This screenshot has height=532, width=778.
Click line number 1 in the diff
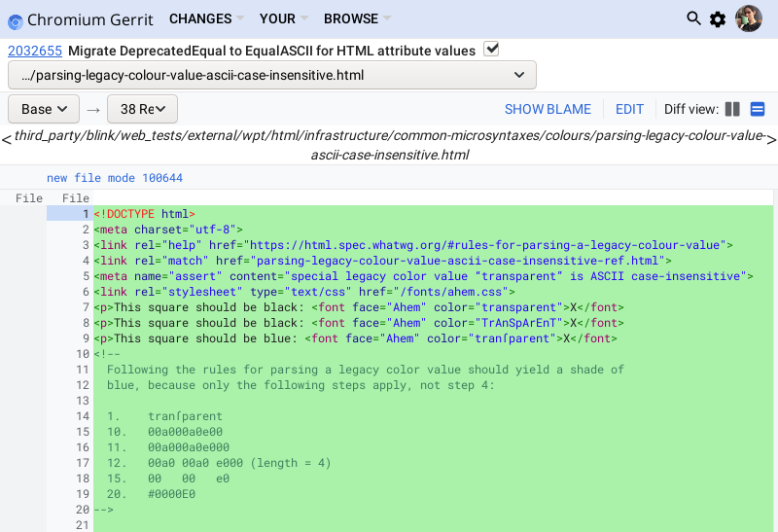click(86, 214)
